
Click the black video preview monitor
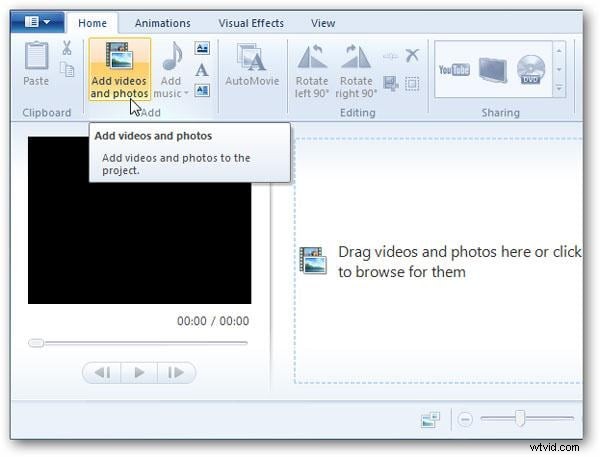[139, 220]
